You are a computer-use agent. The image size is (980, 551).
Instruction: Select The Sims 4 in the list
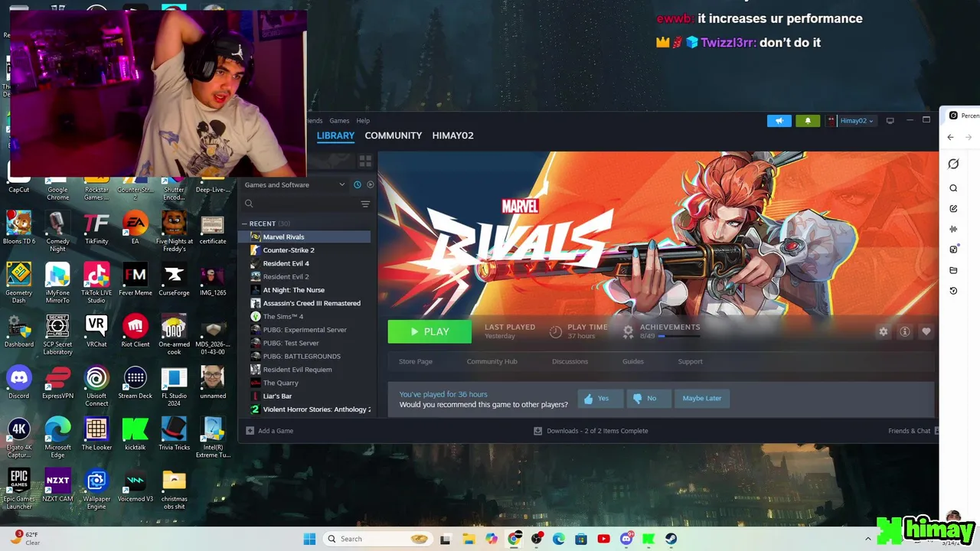pyautogui.click(x=306, y=316)
